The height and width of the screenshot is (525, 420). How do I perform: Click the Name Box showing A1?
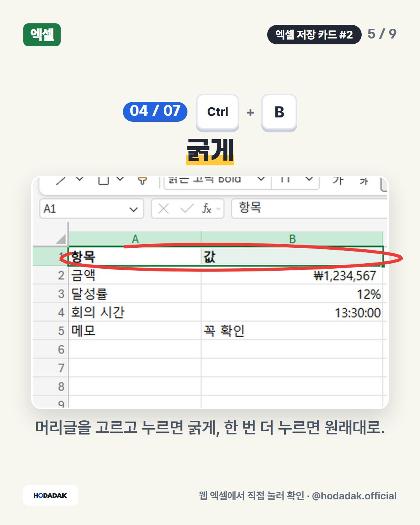pyautogui.click(x=92, y=209)
